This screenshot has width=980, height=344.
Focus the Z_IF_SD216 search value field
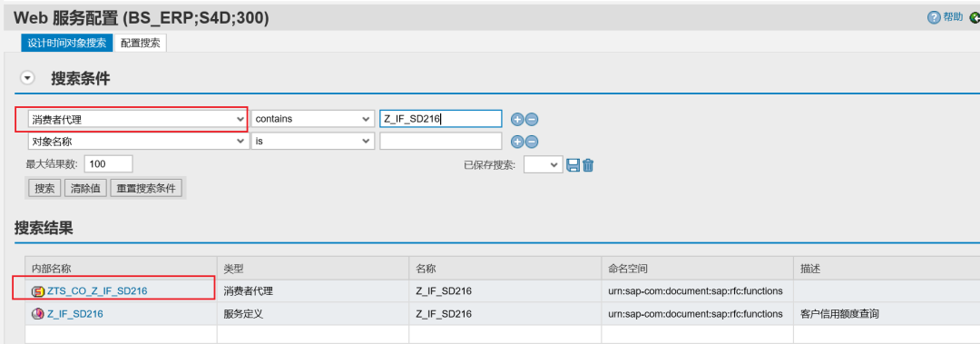click(441, 119)
